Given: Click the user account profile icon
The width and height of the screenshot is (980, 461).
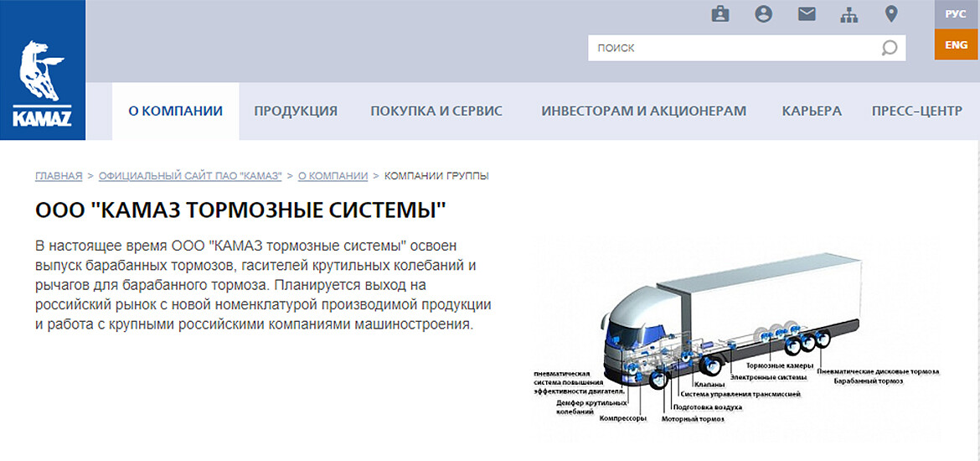Looking at the screenshot, I should pyautogui.click(x=762, y=14).
